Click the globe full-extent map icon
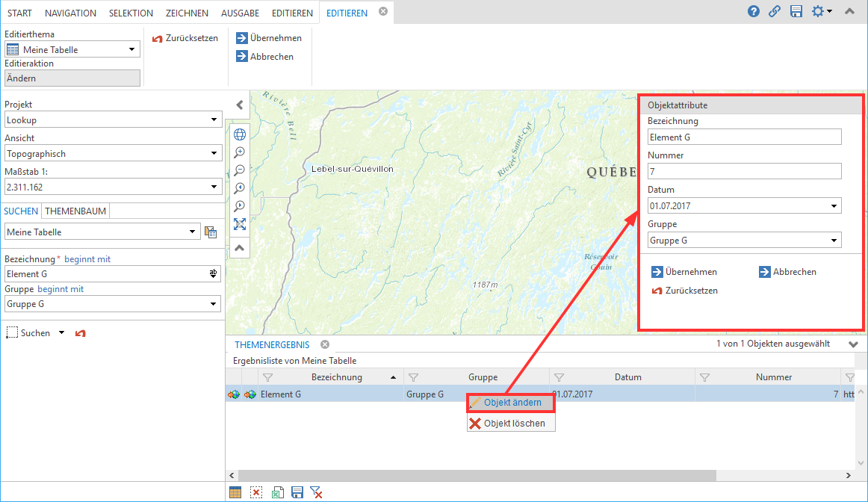Image resolution: width=868 pixels, height=502 pixels. coord(240,134)
